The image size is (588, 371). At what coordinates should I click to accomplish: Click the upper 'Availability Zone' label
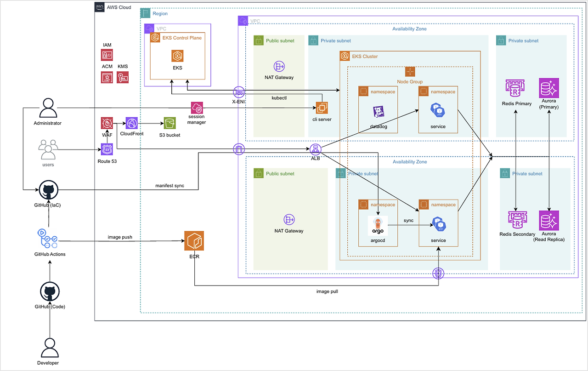point(409,29)
